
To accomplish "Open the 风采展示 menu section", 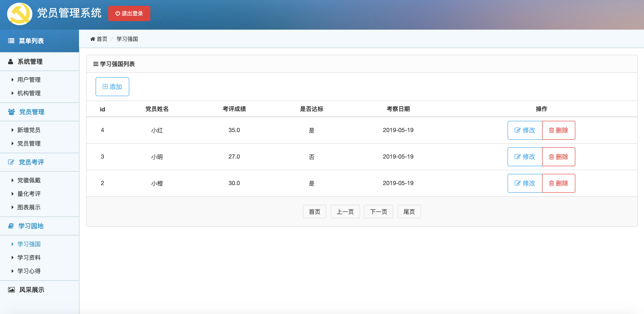I will (x=39, y=290).
